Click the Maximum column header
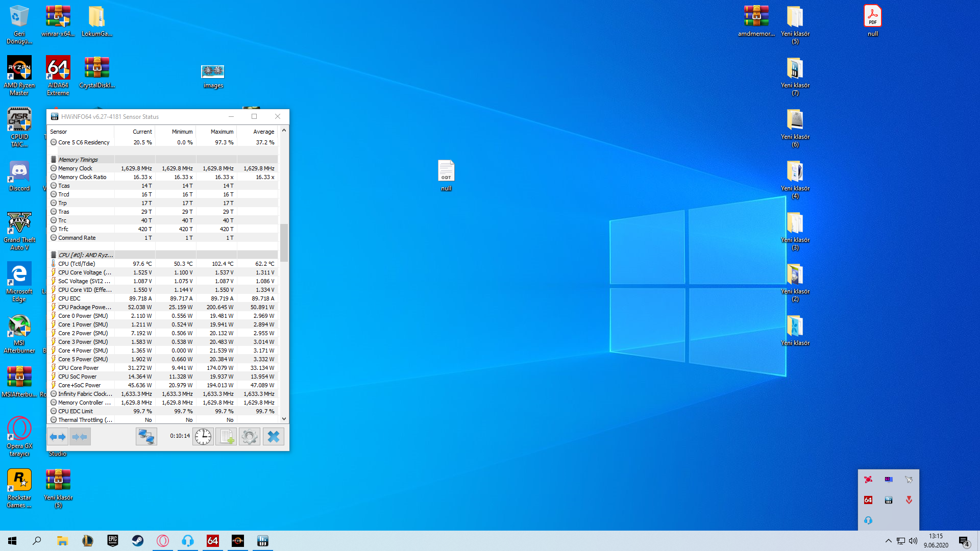Viewport: 980px width, 551px height. click(216, 132)
